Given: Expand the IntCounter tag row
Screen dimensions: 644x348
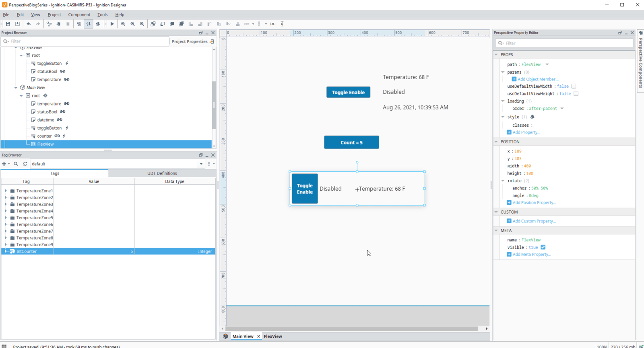Looking at the screenshot, I should pos(6,251).
